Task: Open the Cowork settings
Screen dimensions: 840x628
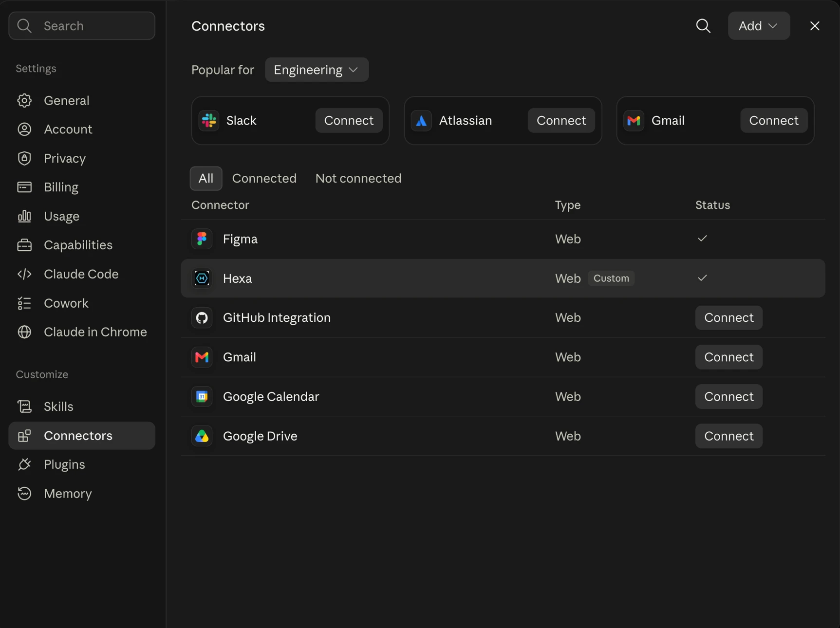Action: point(82,303)
